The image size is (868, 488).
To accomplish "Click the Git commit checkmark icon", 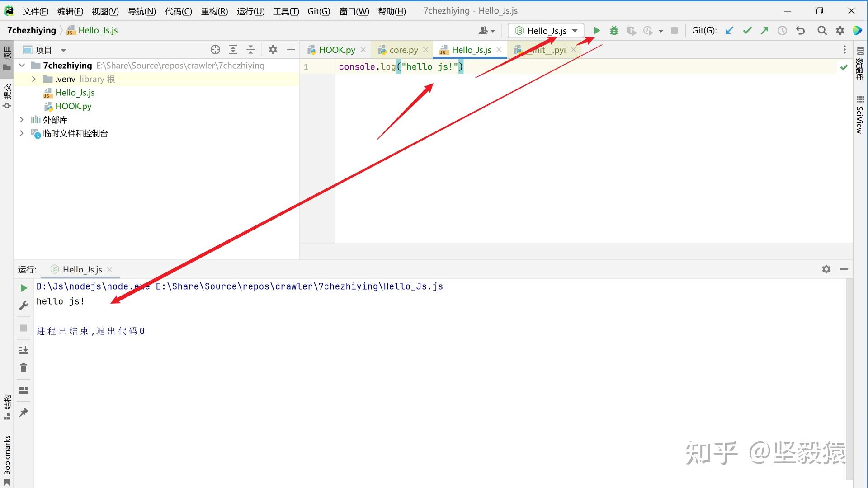I will (x=747, y=31).
